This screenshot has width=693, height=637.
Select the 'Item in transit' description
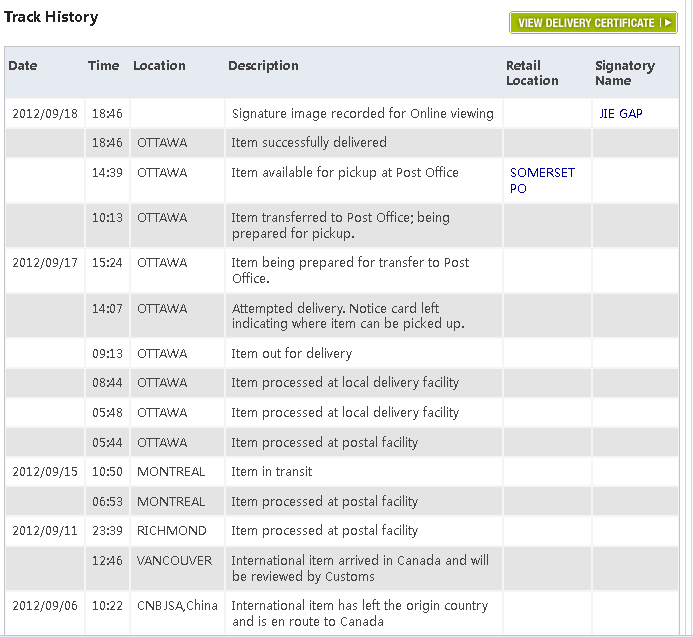[x=271, y=472]
